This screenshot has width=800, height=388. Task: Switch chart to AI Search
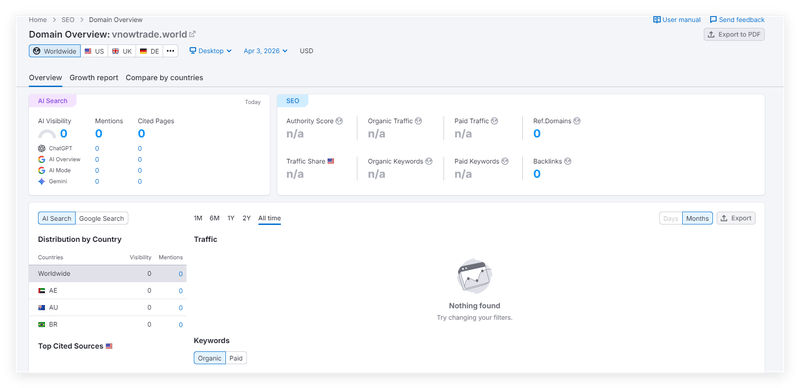pyautogui.click(x=57, y=219)
